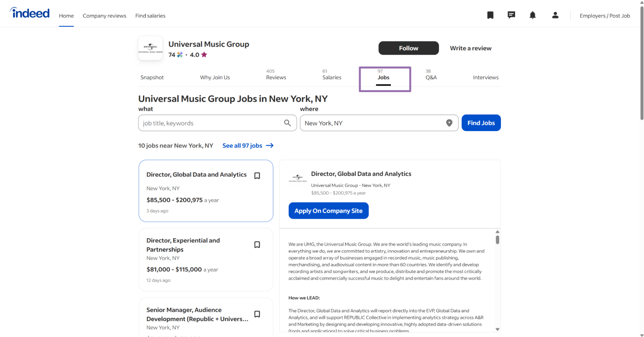The image size is (644, 337).
Task: Click the Find Jobs button
Action: click(481, 123)
